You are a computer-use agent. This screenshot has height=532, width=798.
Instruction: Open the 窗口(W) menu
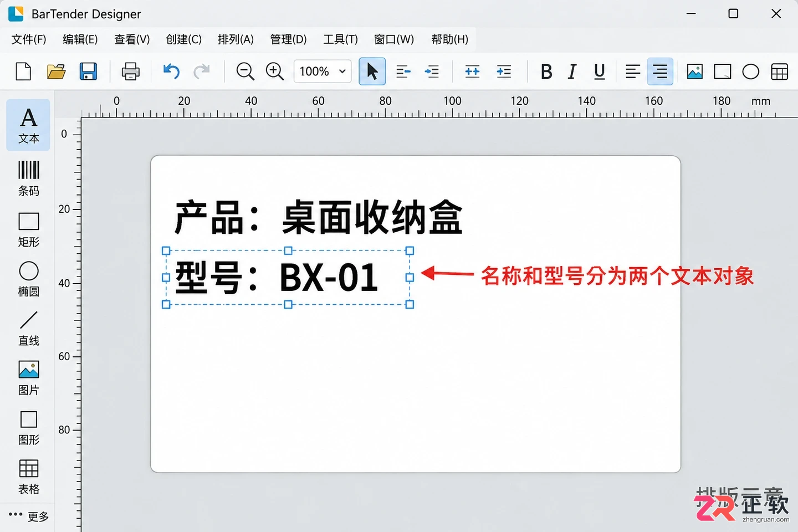[394, 39]
